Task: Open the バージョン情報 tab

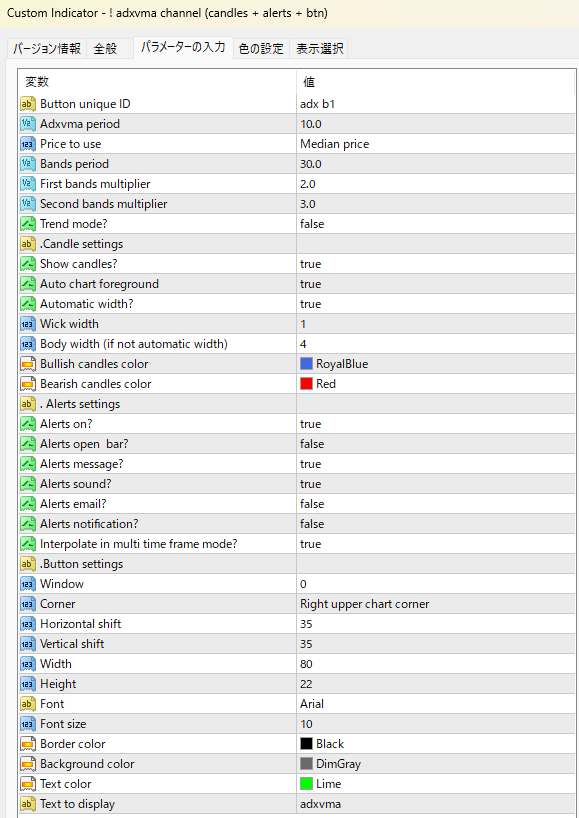Action: (x=47, y=49)
